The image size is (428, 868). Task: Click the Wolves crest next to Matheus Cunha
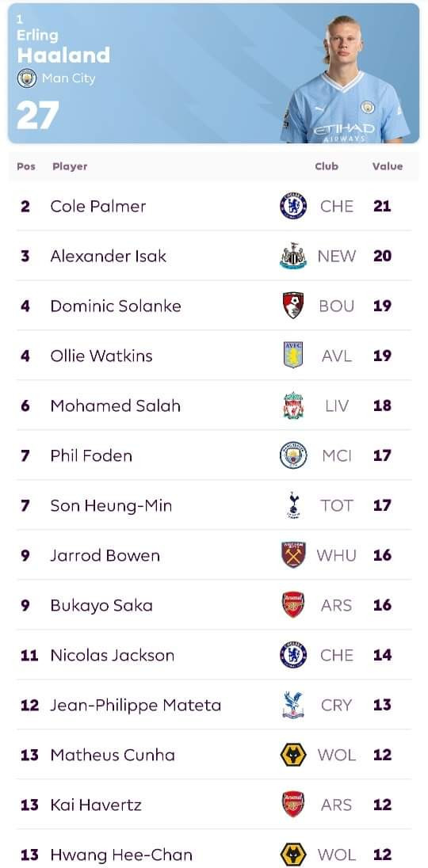pyautogui.click(x=293, y=755)
